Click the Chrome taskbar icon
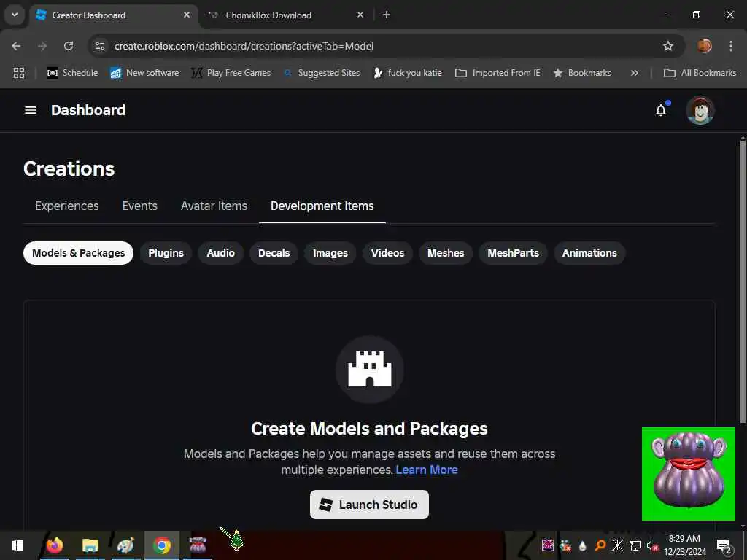This screenshot has width=747, height=560. 162,545
